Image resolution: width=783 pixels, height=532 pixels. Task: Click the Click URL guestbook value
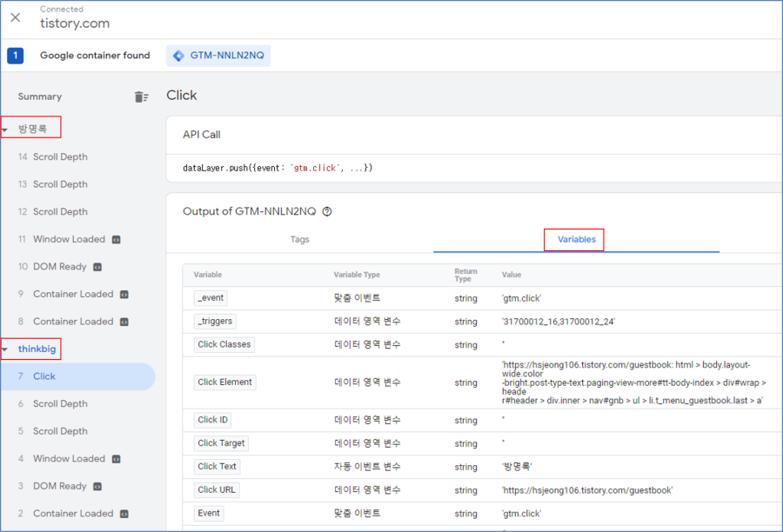[x=587, y=490]
